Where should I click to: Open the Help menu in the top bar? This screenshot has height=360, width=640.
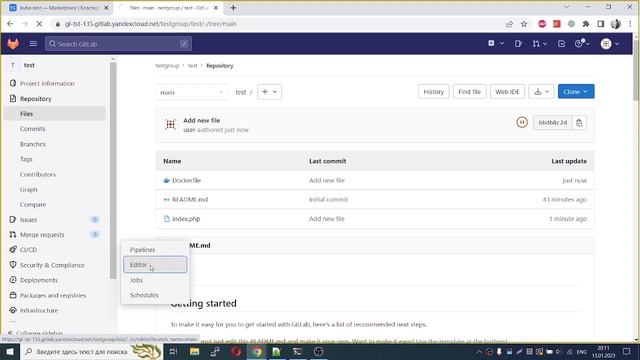pyautogui.click(x=582, y=43)
